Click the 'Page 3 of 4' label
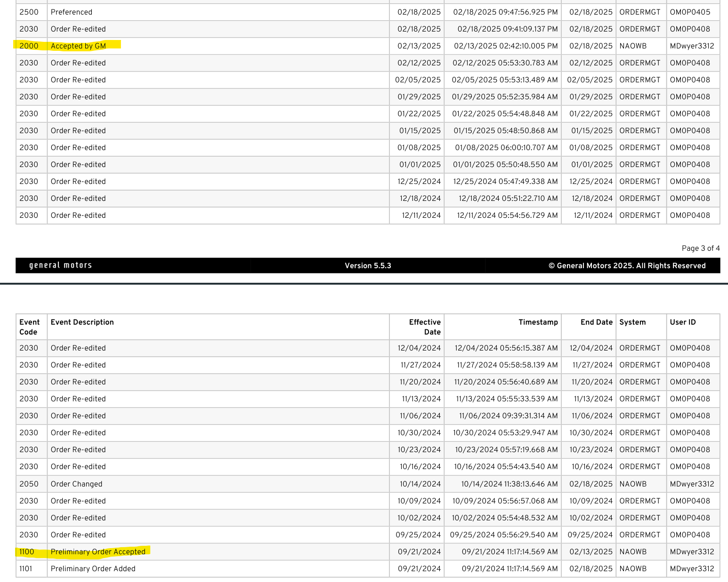 pos(700,248)
